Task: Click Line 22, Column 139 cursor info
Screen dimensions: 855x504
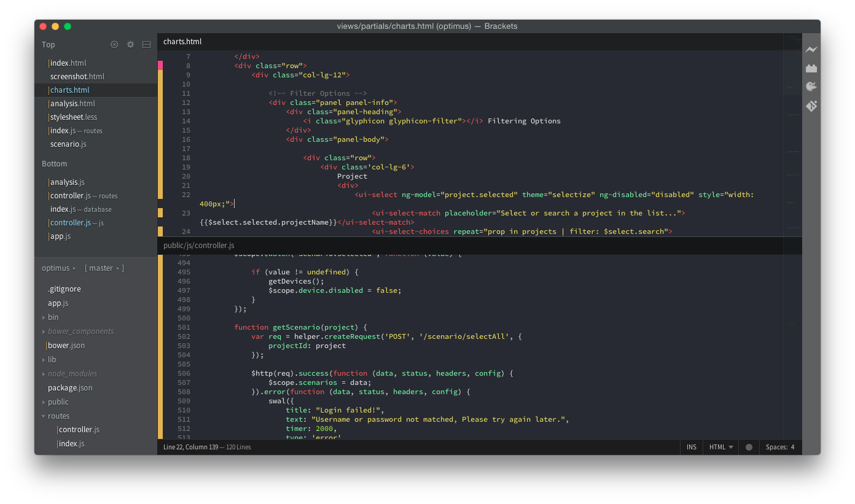Action: click(190, 447)
